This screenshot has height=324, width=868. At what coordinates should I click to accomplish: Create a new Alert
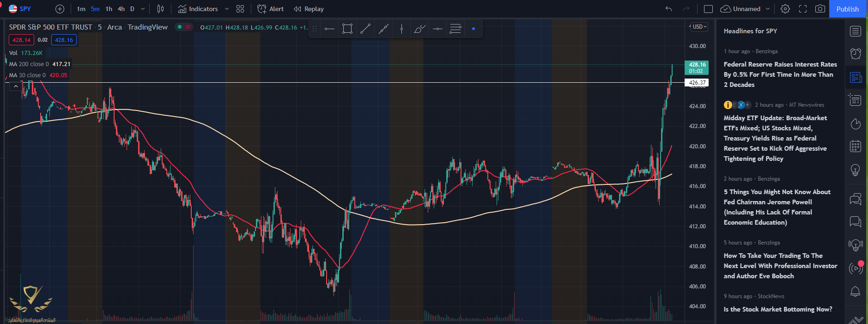point(270,9)
